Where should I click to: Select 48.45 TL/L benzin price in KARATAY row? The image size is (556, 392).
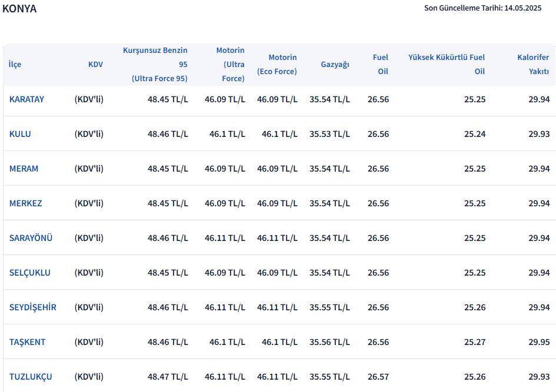[x=168, y=99]
